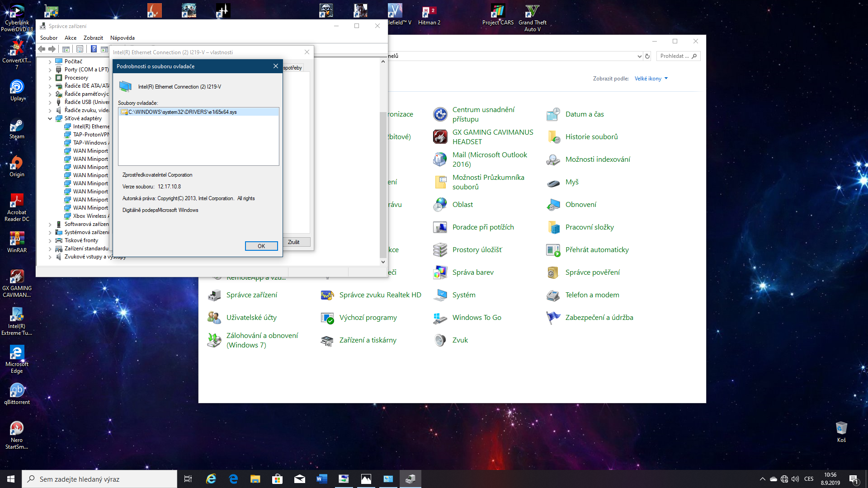Expand the Procesory tree node
The width and height of the screenshot is (868, 488).
point(50,78)
